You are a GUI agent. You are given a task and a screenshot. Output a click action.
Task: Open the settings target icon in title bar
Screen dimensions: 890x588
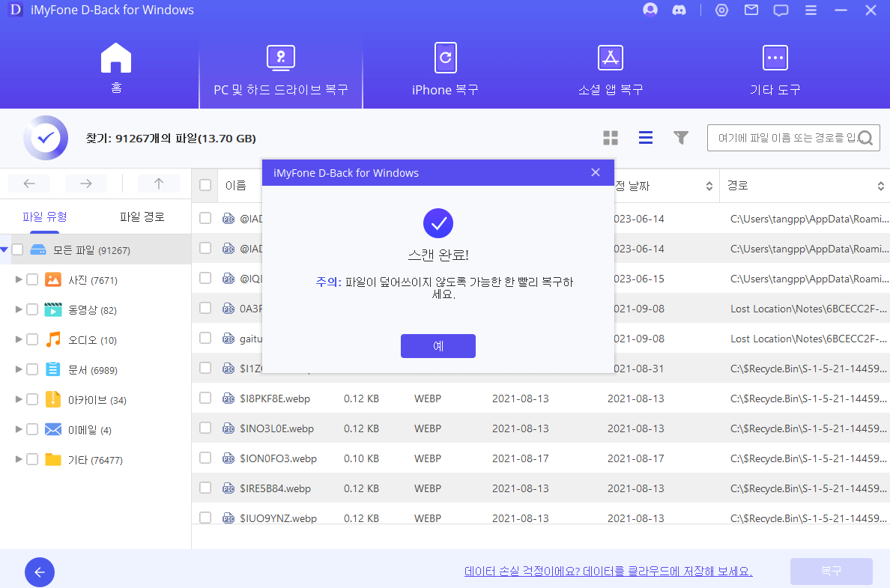[721, 10]
